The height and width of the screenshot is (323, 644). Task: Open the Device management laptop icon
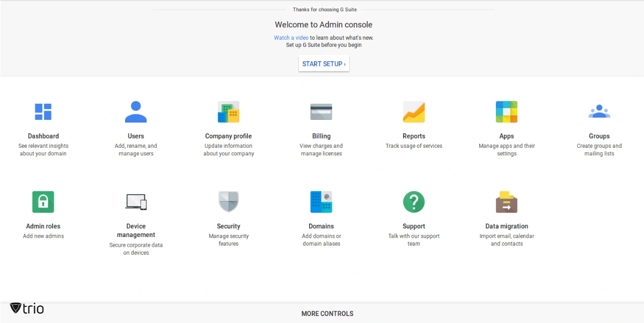(136, 202)
